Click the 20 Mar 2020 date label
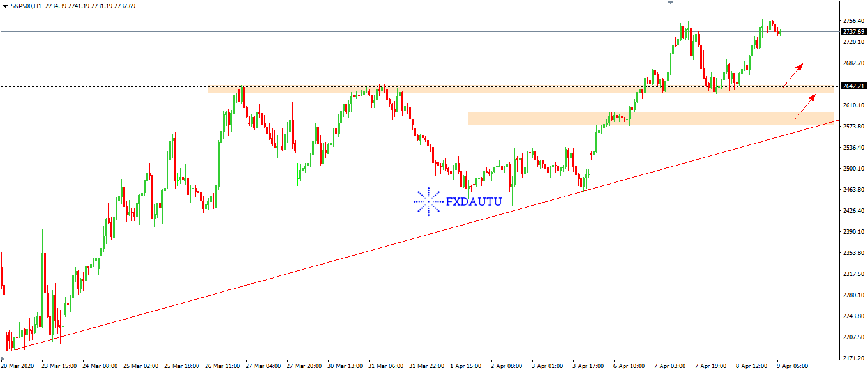The image size is (868, 370). click(x=18, y=366)
